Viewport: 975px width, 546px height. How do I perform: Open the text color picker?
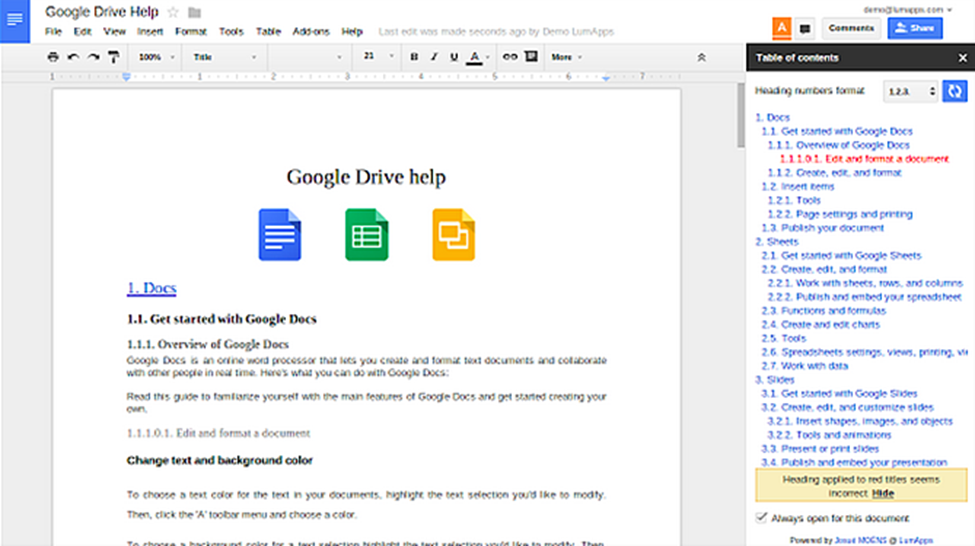click(x=478, y=57)
